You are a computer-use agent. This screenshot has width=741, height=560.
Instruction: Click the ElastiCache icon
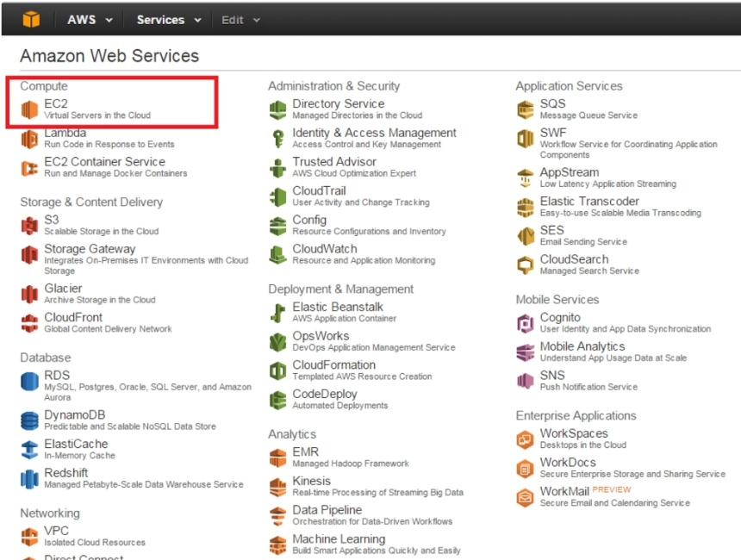click(29, 450)
